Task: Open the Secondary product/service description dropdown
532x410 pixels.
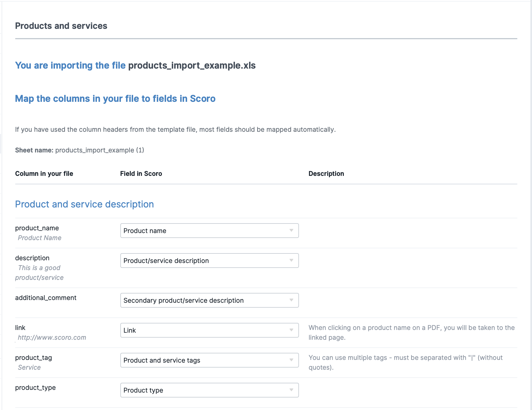Action: (209, 300)
